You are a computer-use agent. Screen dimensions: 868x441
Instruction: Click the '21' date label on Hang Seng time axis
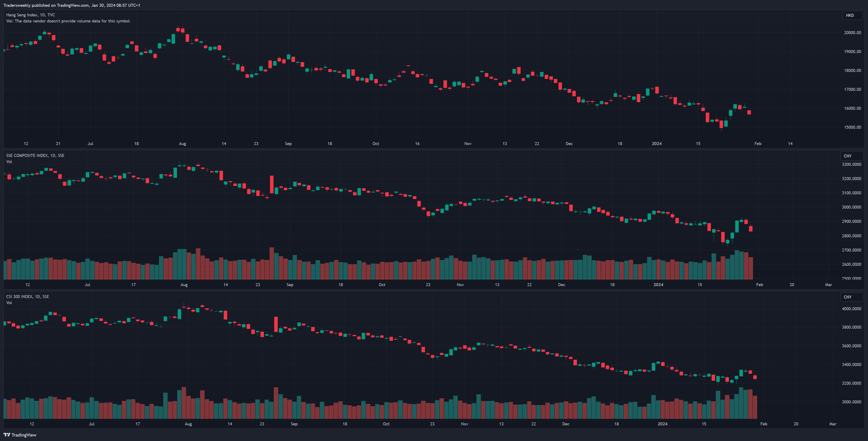pyautogui.click(x=58, y=144)
